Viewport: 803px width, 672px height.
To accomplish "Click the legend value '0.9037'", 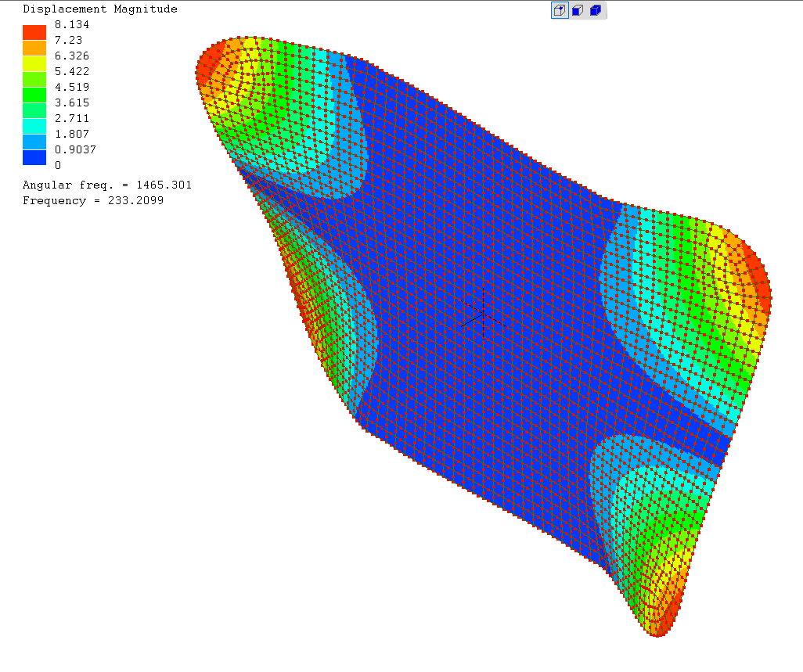I will click(75, 149).
